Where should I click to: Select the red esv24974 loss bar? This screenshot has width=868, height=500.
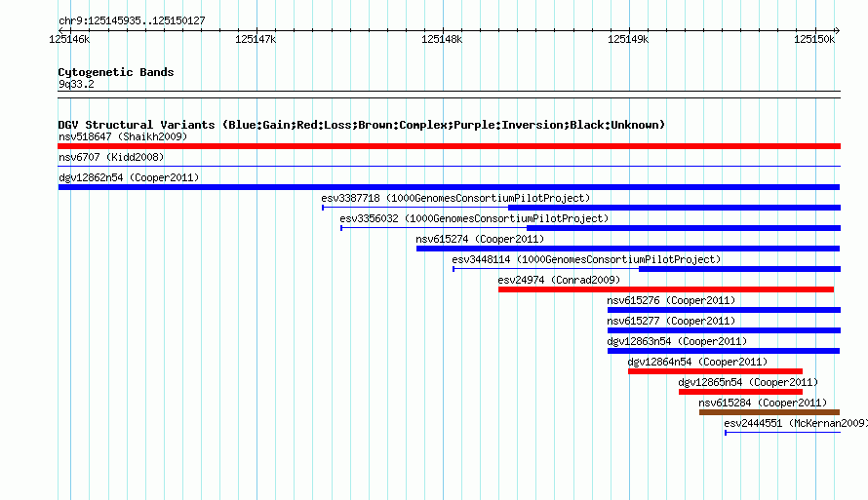pyautogui.click(x=666, y=289)
